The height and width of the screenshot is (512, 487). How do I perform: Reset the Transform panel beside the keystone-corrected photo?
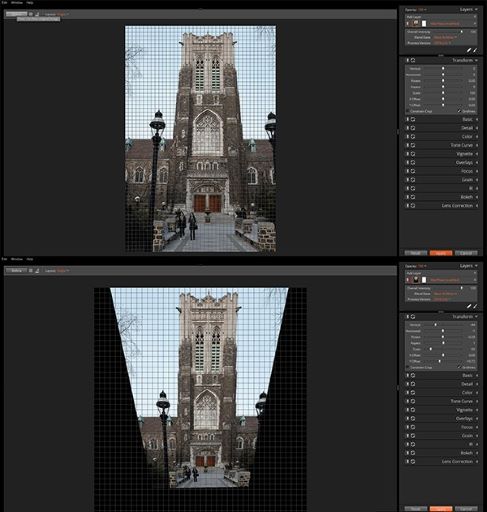413,317
